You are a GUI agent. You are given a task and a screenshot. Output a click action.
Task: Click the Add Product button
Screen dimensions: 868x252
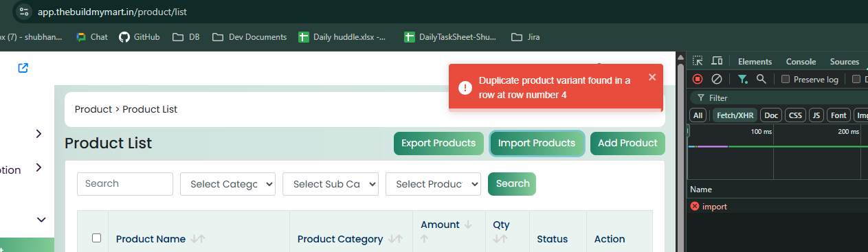tap(627, 144)
